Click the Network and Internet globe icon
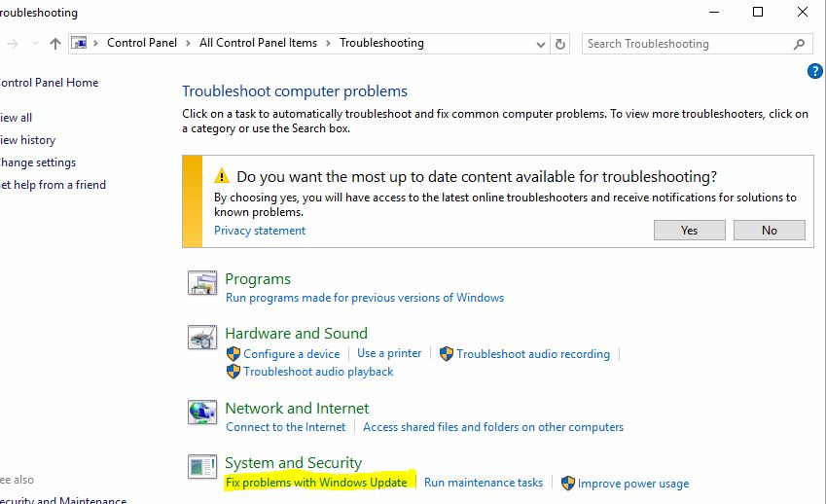This screenshot has width=826, height=504. pos(202,412)
